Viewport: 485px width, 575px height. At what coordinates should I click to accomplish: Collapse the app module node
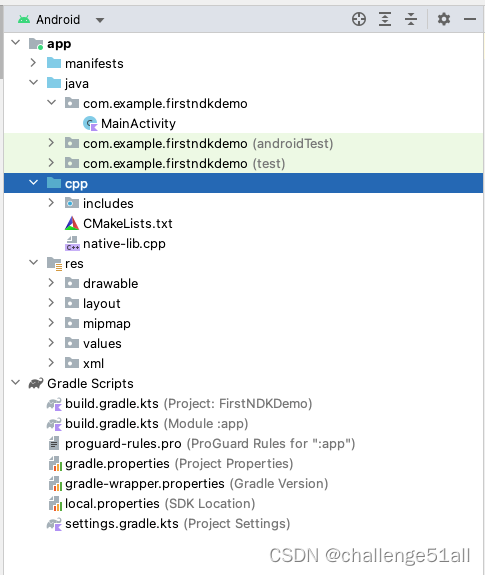16,43
